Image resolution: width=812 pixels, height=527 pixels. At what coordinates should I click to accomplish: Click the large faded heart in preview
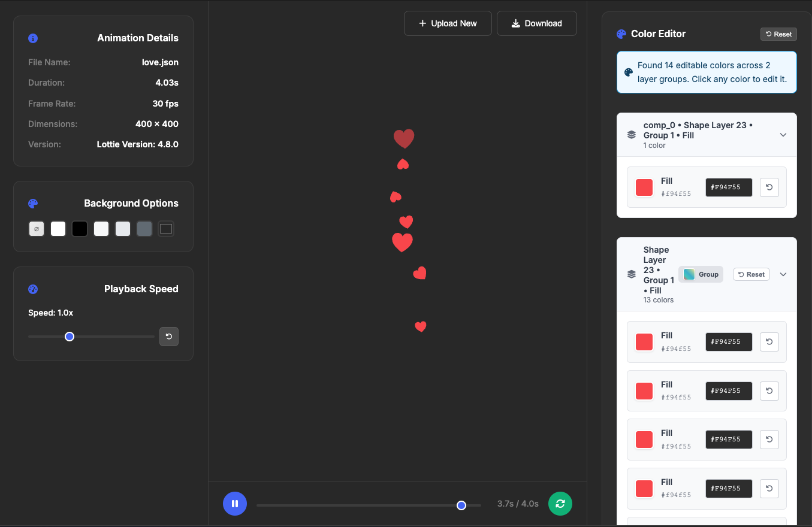point(404,138)
